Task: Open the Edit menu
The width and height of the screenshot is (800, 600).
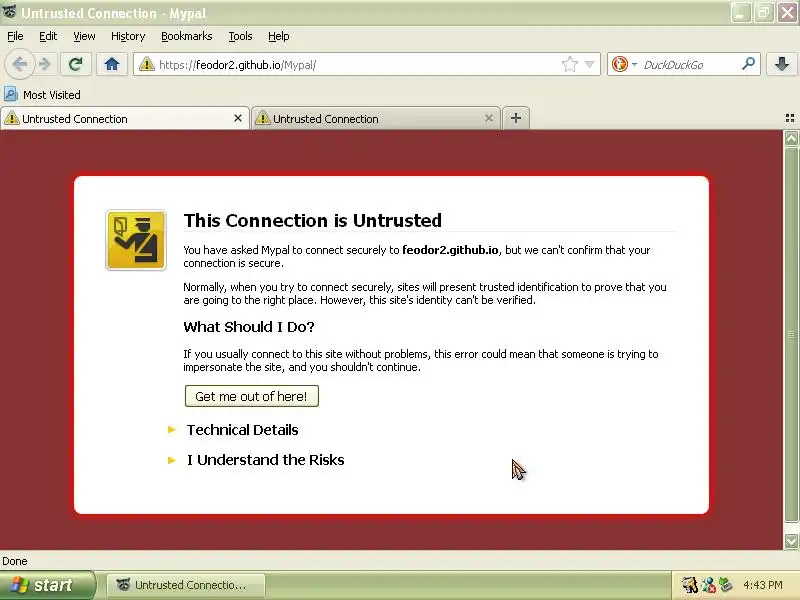Action: pyautogui.click(x=48, y=36)
